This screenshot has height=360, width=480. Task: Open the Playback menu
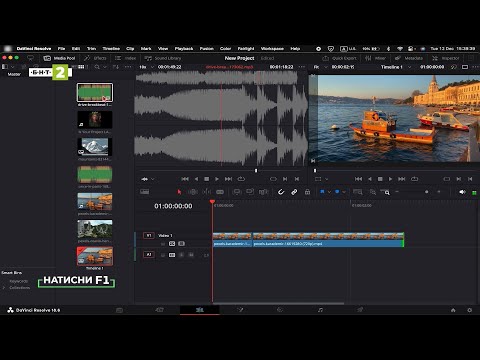tap(184, 49)
